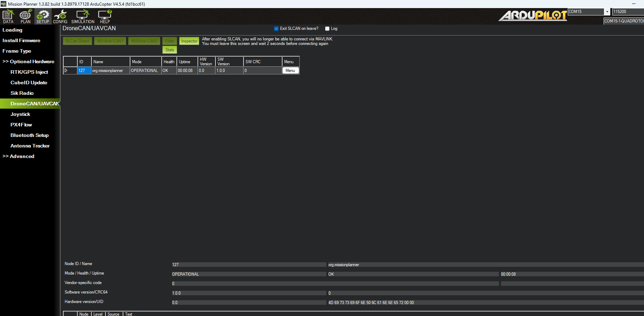Open the CONFIG wrench icon
The width and height of the screenshot is (644, 316).
60,17
